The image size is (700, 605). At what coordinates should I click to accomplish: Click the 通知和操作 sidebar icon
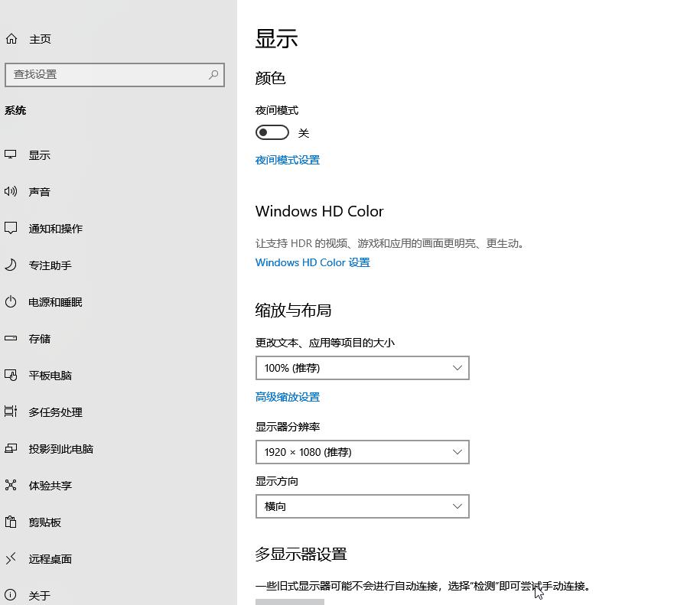click(x=11, y=228)
